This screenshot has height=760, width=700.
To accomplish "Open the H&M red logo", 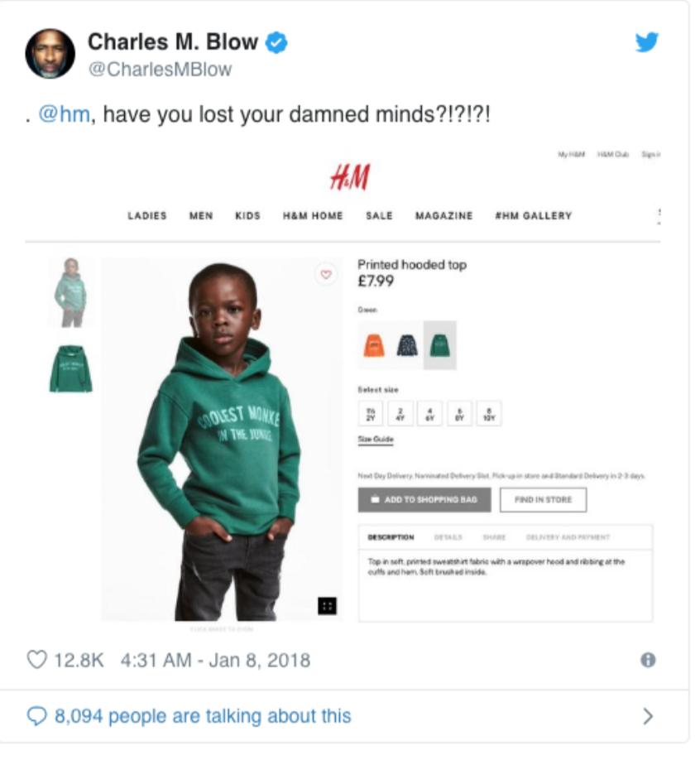I will pos(350,177).
